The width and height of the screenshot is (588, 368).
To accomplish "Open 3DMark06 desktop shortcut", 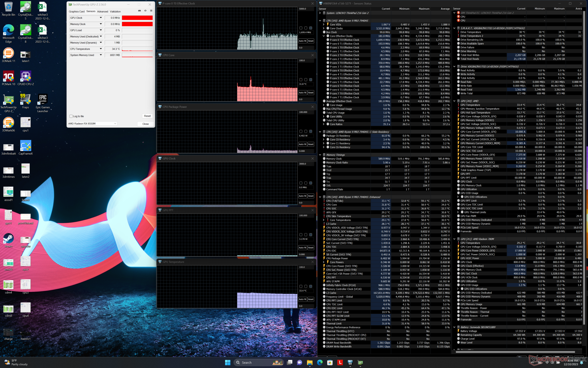I will (x=8, y=125).
